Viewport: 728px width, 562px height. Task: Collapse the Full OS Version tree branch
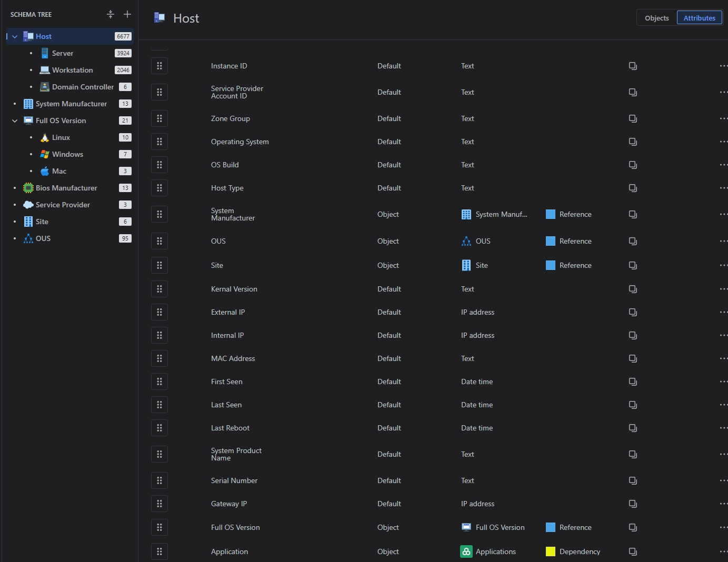(14, 121)
